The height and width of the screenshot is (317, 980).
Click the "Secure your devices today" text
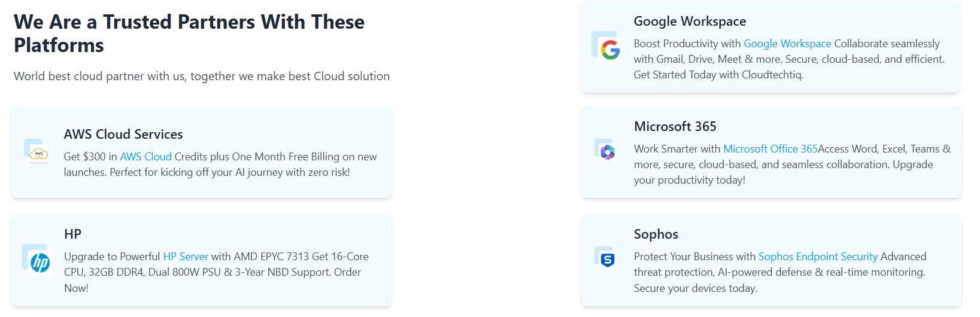coord(695,288)
